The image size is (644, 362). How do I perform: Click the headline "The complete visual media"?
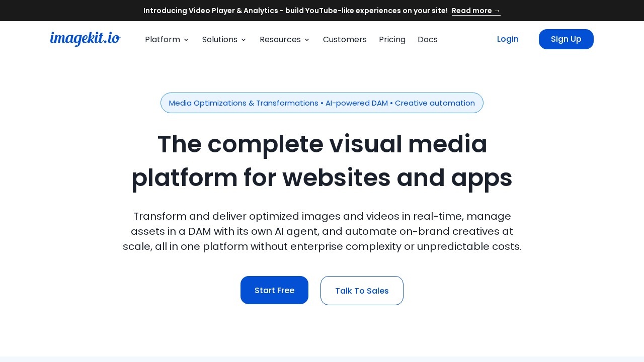(x=322, y=144)
